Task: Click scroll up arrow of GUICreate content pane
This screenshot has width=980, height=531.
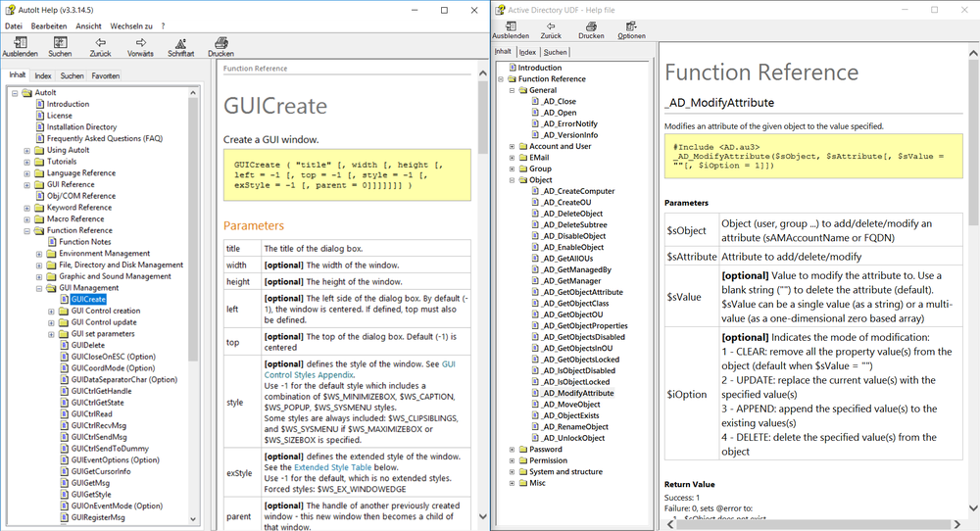Action: tap(482, 73)
